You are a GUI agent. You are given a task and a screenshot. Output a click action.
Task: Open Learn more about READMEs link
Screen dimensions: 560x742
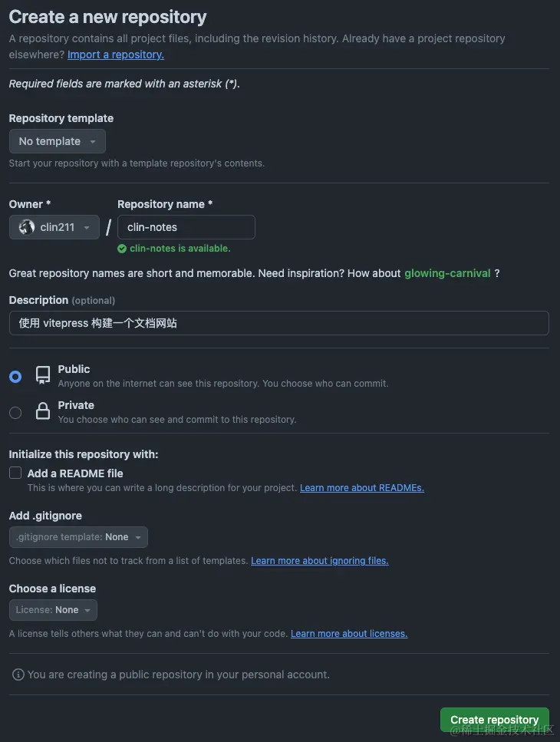[x=361, y=487]
